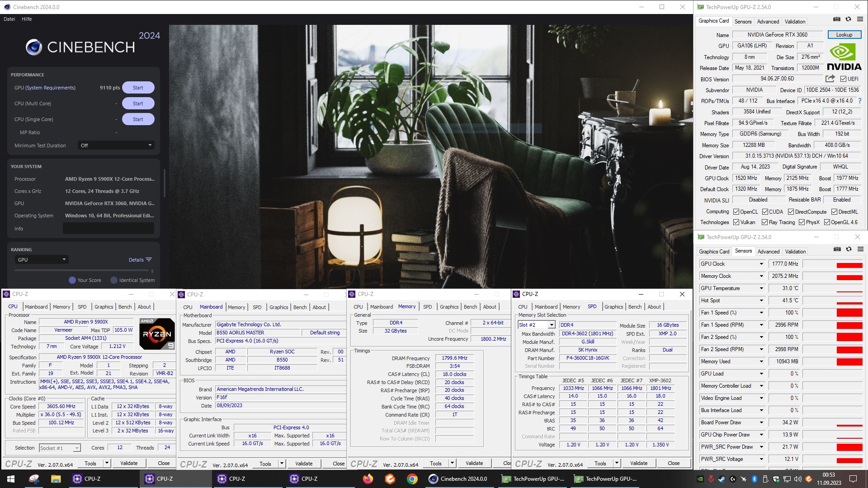This screenshot has width=868, height=488.
Task: Toggle the OpenGL 4.6 checkbox
Action: point(827,222)
